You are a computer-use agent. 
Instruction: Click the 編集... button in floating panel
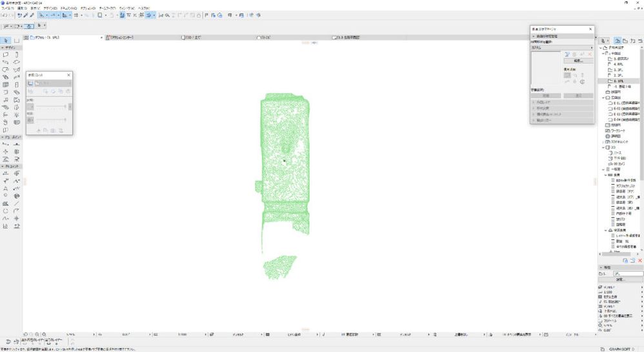578,61
